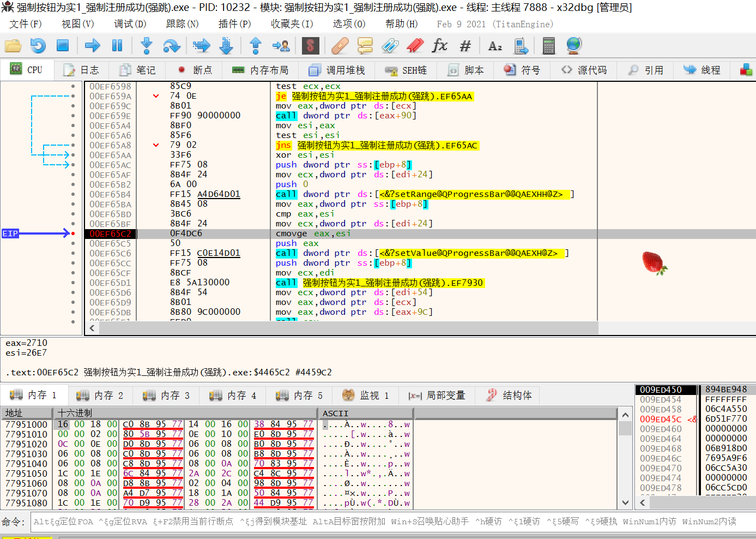The width and height of the screenshot is (756, 539).
Task: Switch to the 线程 threads tab
Action: coord(703,70)
